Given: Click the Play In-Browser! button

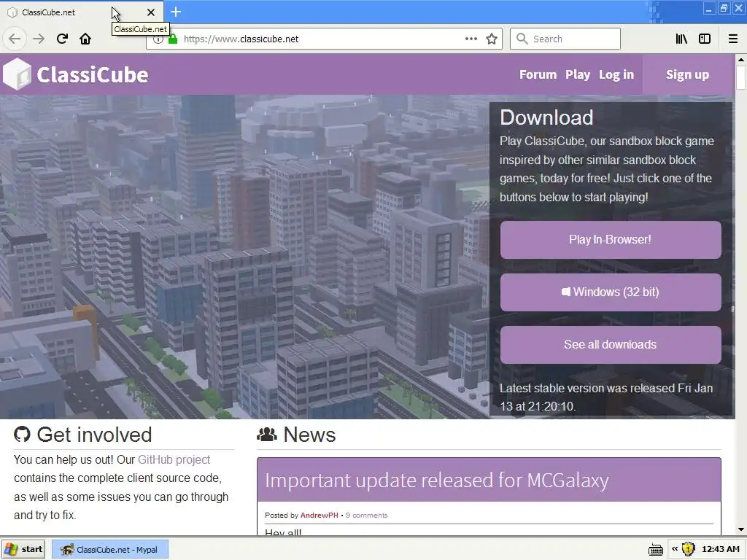Looking at the screenshot, I should pos(611,239).
